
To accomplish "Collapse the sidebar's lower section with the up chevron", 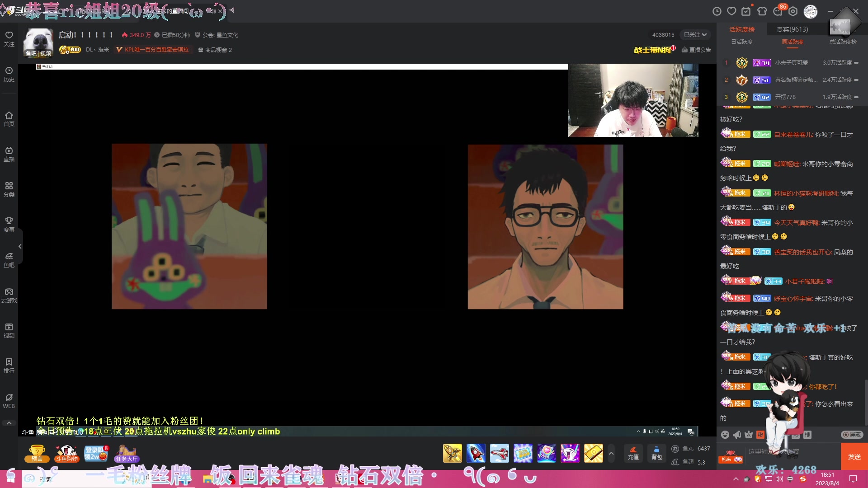I will 9,423.
